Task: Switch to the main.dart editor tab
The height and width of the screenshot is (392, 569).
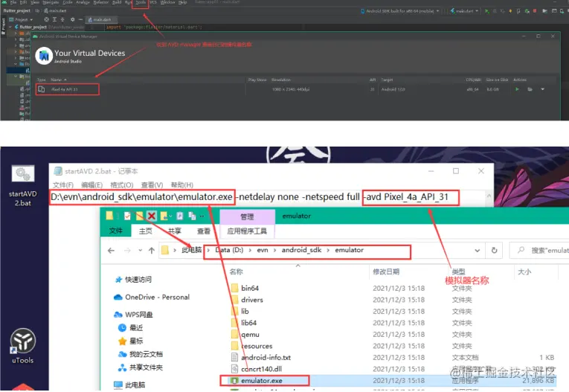Action: [x=100, y=19]
